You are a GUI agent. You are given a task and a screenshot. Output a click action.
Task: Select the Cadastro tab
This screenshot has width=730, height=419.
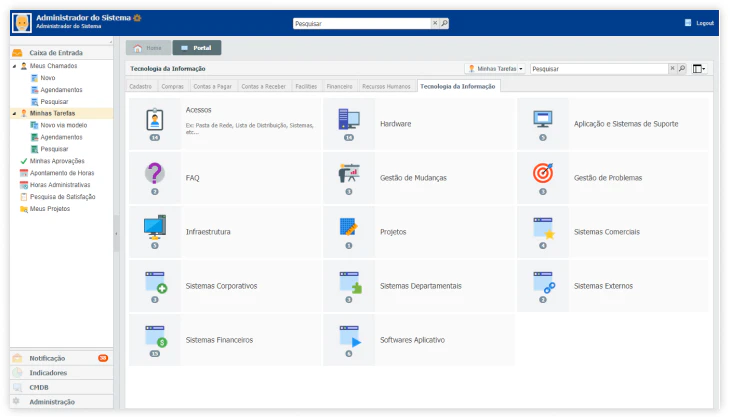(141, 87)
